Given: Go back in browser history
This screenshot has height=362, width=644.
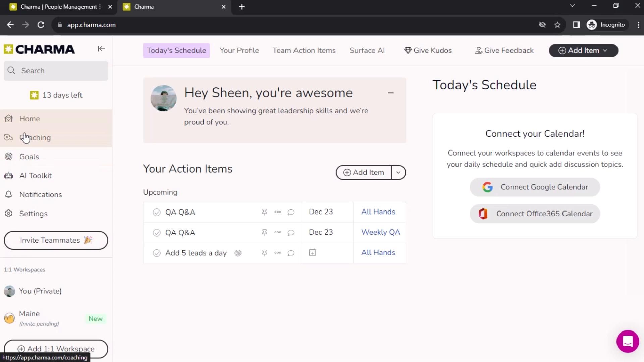Looking at the screenshot, I should pos(10,25).
